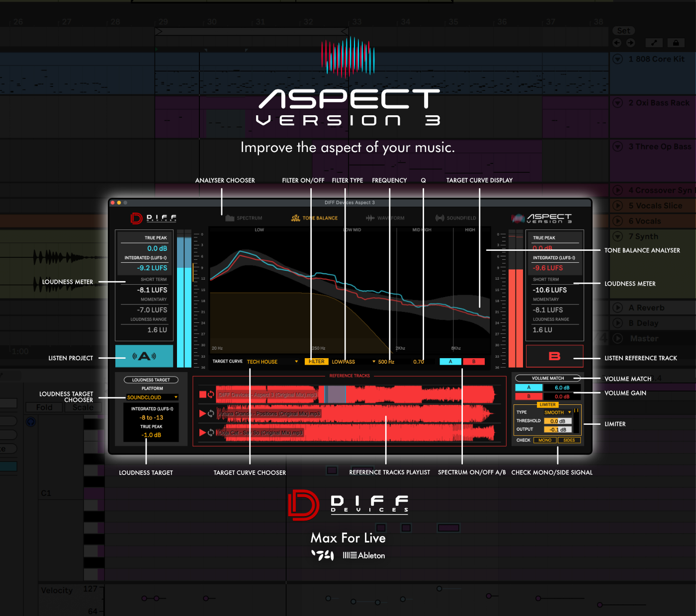
Task: Toggle the LIMITER on/off label
Action: point(548,405)
